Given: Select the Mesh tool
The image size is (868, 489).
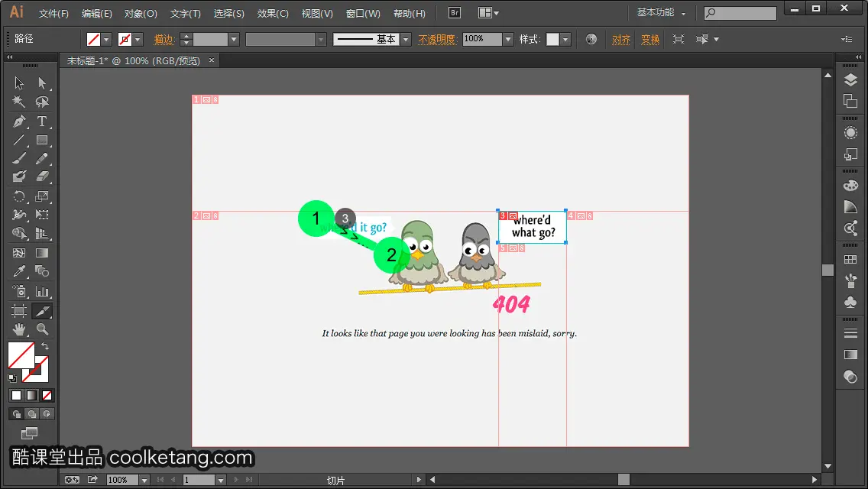Looking at the screenshot, I should (x=19, y=253).
